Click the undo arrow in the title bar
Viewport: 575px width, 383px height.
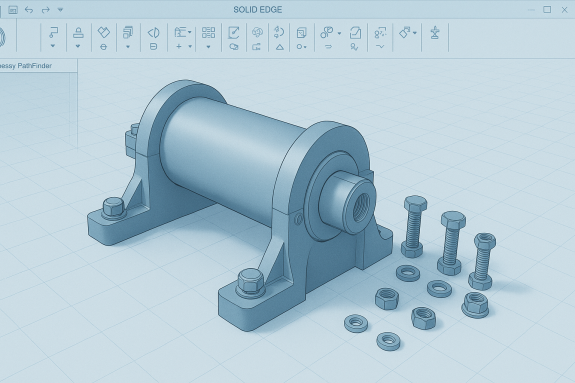point(29,10)
